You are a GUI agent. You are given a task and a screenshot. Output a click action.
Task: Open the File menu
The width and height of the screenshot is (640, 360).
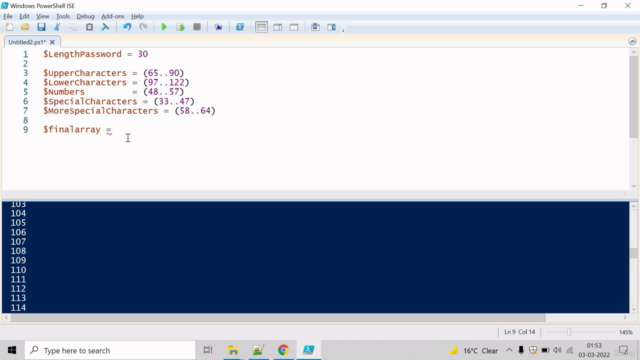click(x=8, y=16)
